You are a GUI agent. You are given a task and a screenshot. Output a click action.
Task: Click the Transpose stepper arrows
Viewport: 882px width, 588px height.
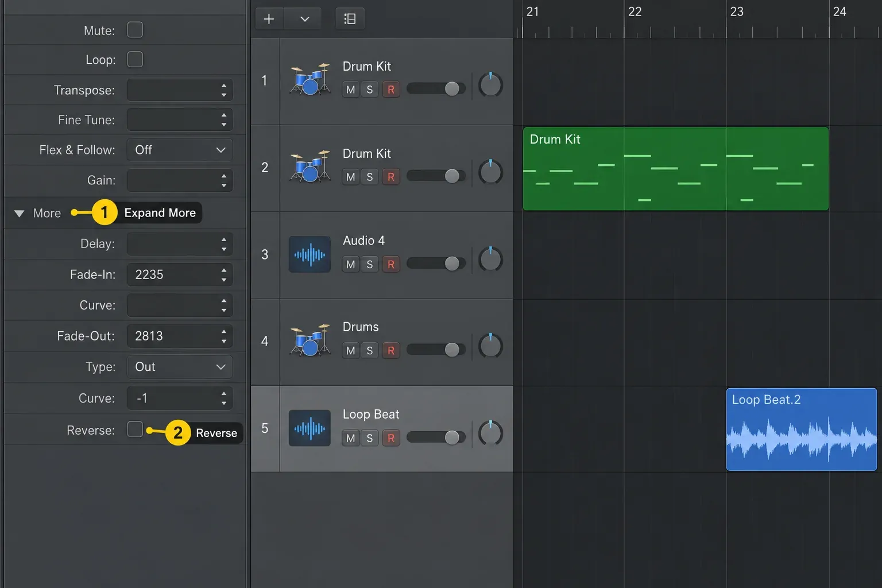[224, 90]
